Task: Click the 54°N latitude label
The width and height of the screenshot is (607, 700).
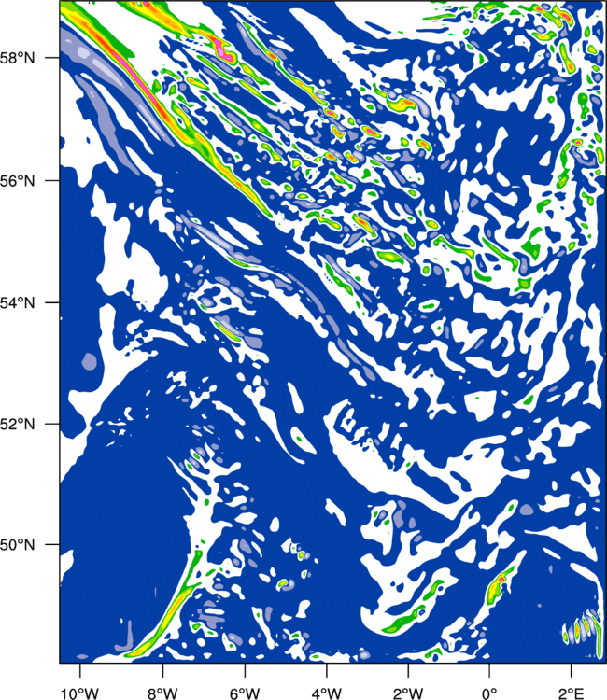Action: click(x=17, y=302)
